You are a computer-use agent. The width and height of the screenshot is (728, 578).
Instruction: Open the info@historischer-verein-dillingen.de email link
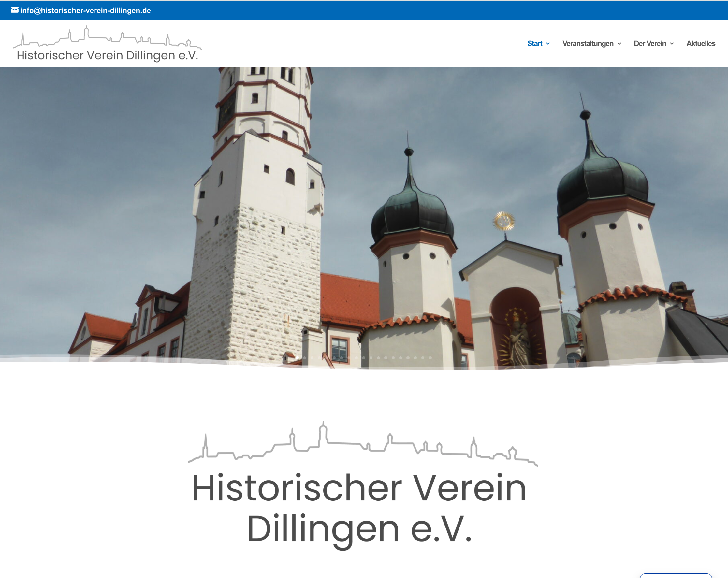pos(85,10)
